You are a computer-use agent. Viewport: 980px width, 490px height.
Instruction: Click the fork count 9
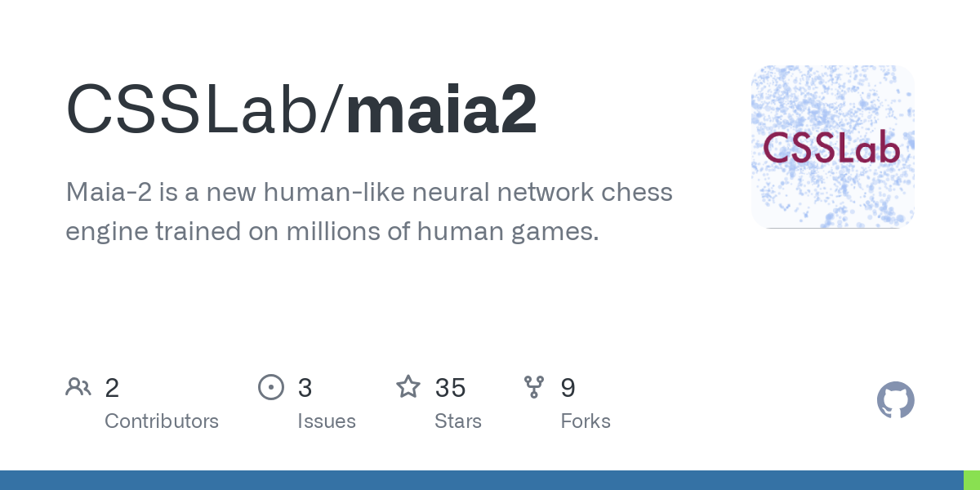pos(568,388)
